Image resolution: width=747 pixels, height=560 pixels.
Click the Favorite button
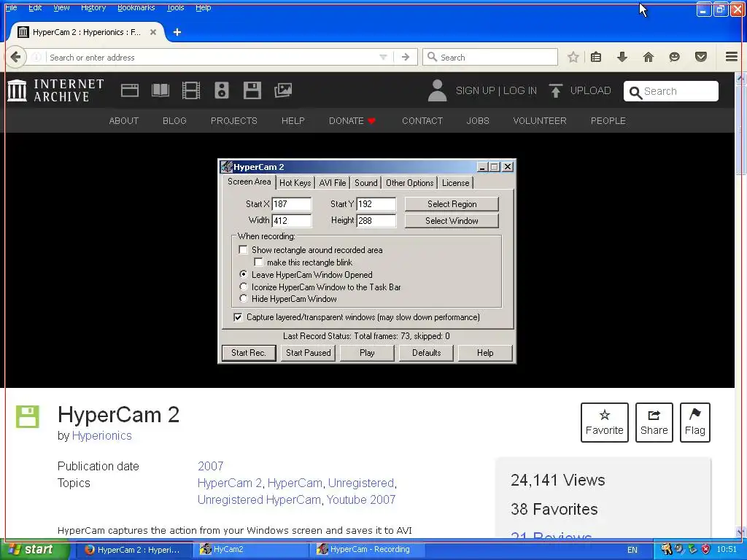tap(605, 422)
